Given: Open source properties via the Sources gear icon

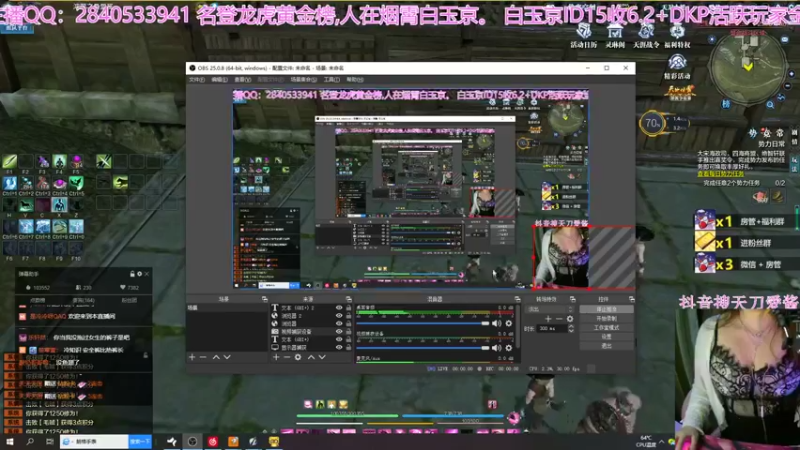Looking at the screenshot, I should coord(298,357).
